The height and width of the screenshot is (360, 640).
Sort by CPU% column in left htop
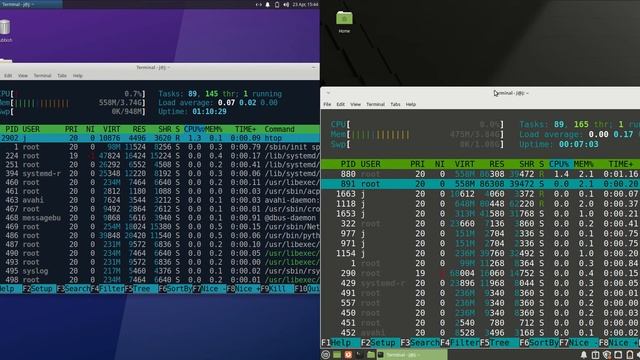coord(193,129)
